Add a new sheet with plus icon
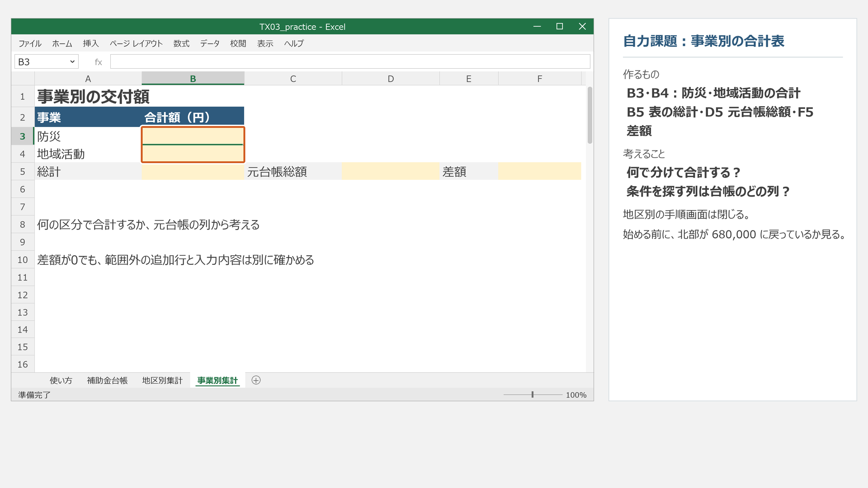 (x=256, y=380)
